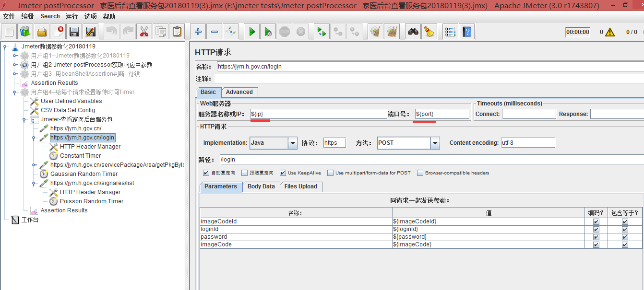The width and height of the screenshot is (644, 290).
Task: Expand the 用户组2 postProcessor tree node
Action: (15, 65)
